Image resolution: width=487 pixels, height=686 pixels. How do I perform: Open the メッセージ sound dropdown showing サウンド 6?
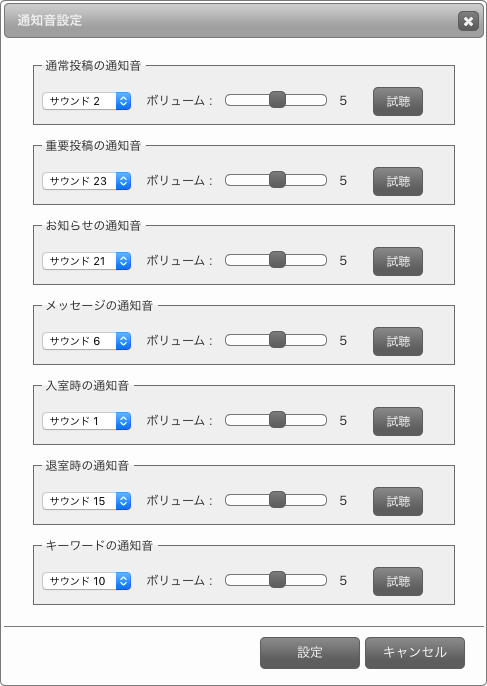87,341
